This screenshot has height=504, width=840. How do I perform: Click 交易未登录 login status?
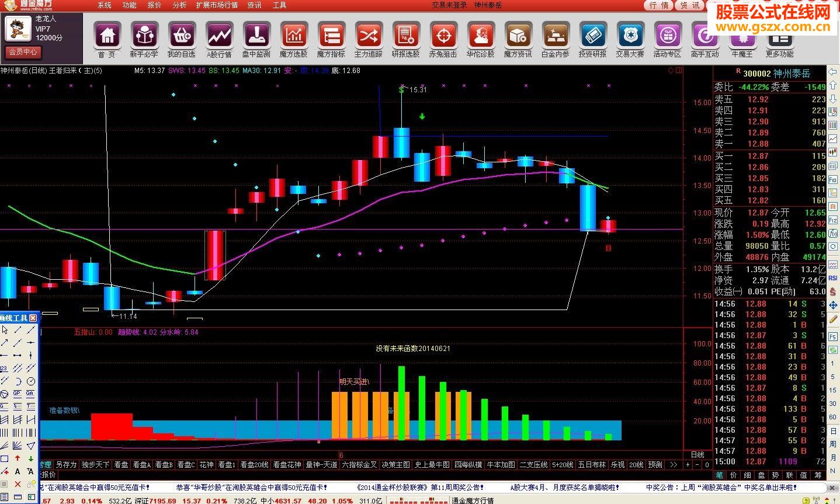[449, 5]
